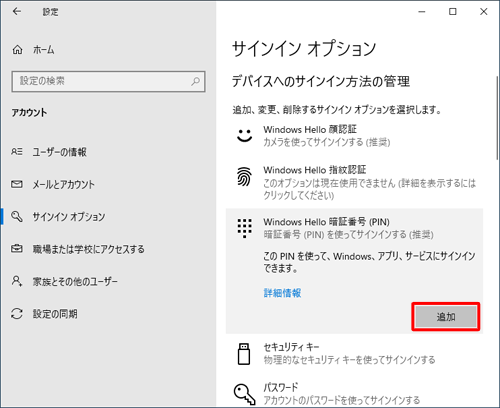
Task: Click the back arrow in title bar
Action: (x=17, y=12)
